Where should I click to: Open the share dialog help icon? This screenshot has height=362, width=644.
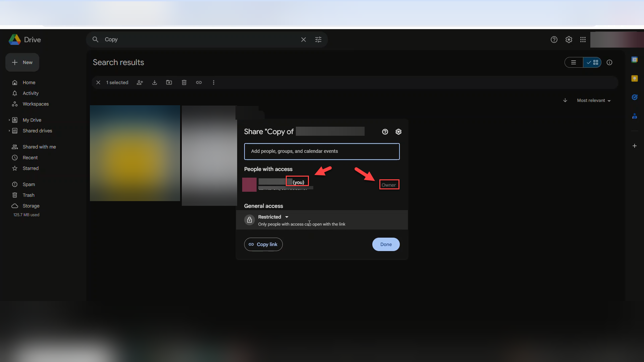coord(385,132)
